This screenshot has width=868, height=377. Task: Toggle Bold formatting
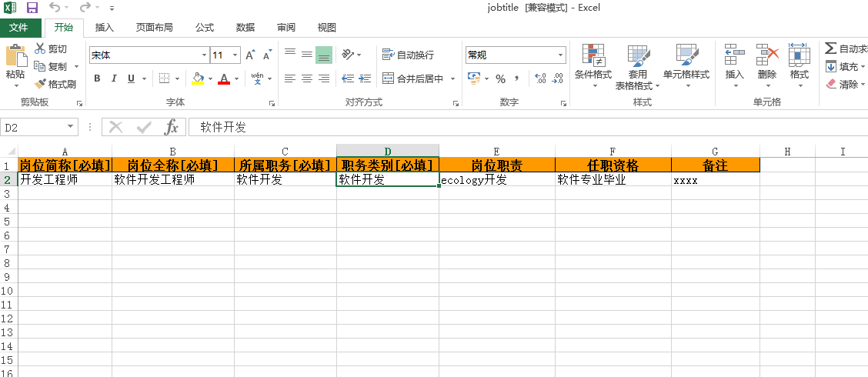[x=97, y=78]
